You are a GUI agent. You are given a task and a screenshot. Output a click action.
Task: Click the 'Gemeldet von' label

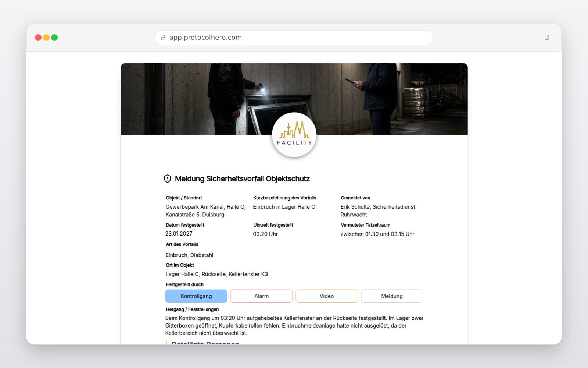[355, 198]
